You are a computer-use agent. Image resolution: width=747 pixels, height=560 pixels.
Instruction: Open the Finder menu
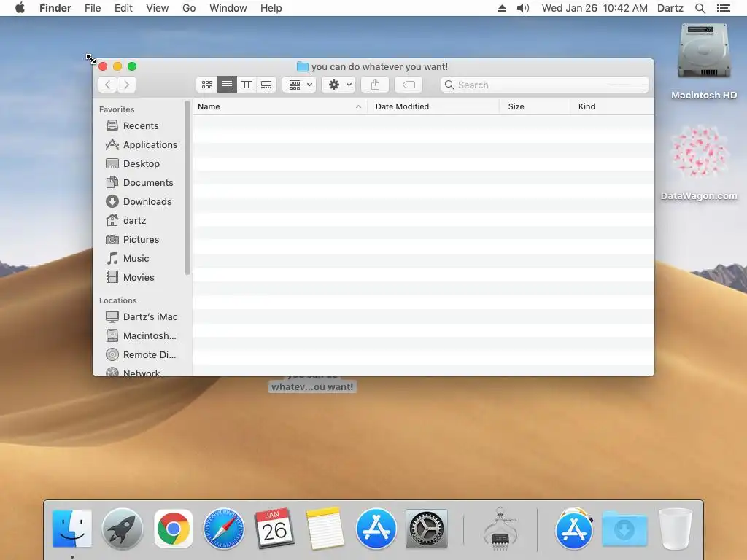coord(55,8)
